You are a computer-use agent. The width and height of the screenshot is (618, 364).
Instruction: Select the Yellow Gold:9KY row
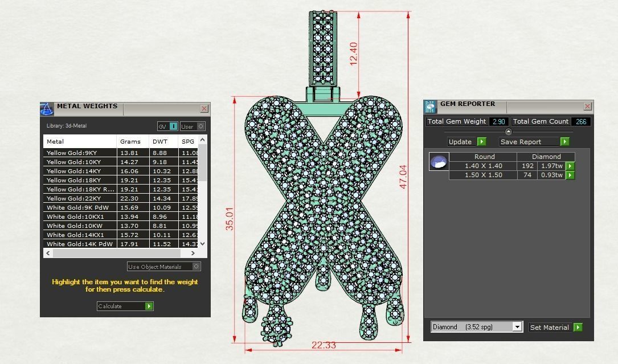(x=121, y=153)
